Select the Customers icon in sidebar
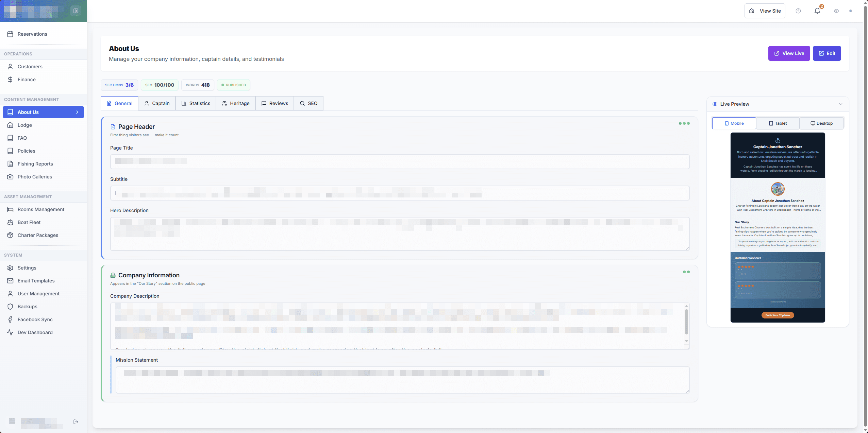 (10, 66)
